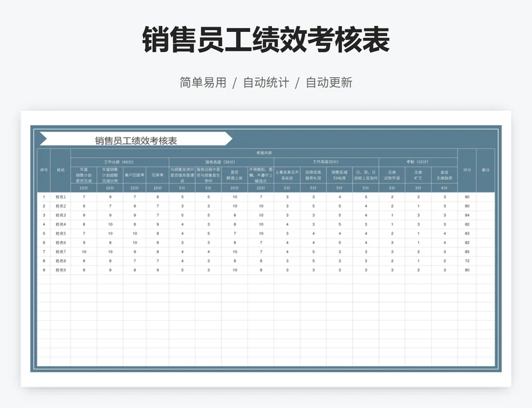
Task: Select the 完单率 column header
Action: pyautogui.click(x=158, y=175)
